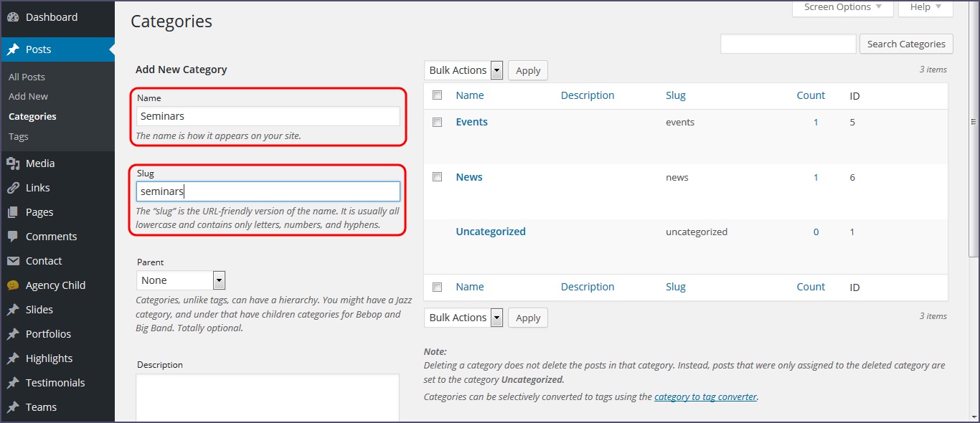Expand the Screen Options panel
This screenshot has width=980, height=423.
point(842,7)
